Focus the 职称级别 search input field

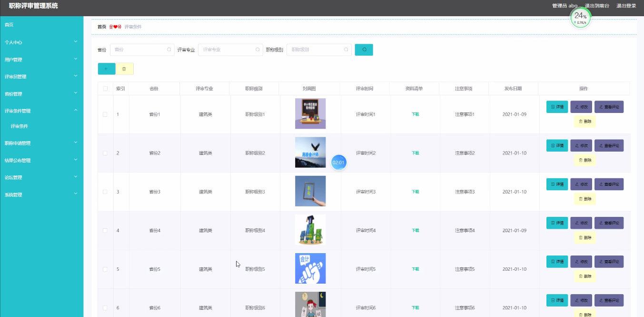tap(319, 50)
